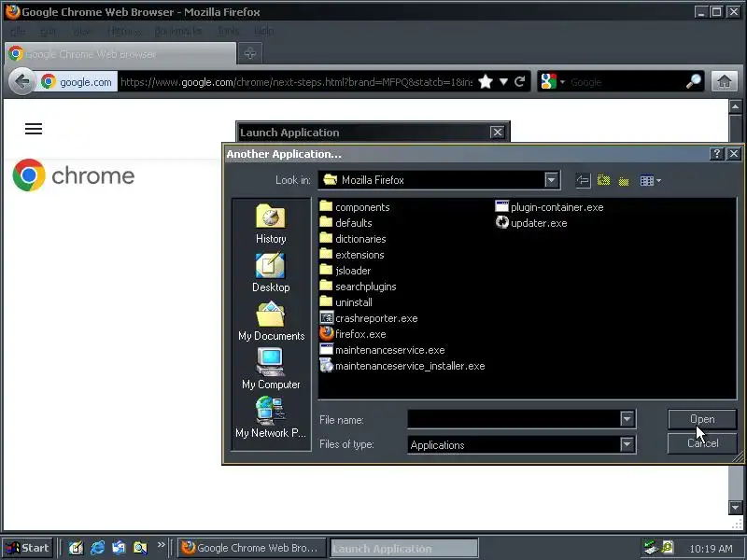Screen dimensions: 747x560
Task: Click the Open button in file dialog
Action: (702, 419)
